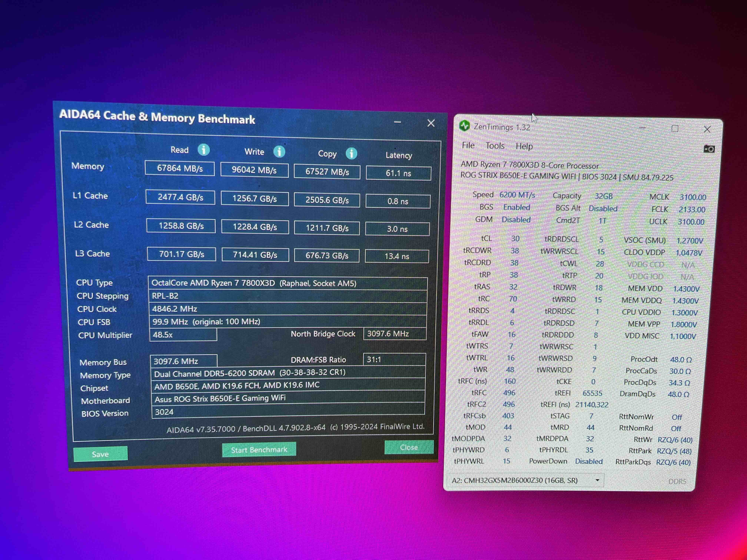The image size is (747, 560).
Task: Click the Capacity value 32GB
Action: click(x=603, y=196)
